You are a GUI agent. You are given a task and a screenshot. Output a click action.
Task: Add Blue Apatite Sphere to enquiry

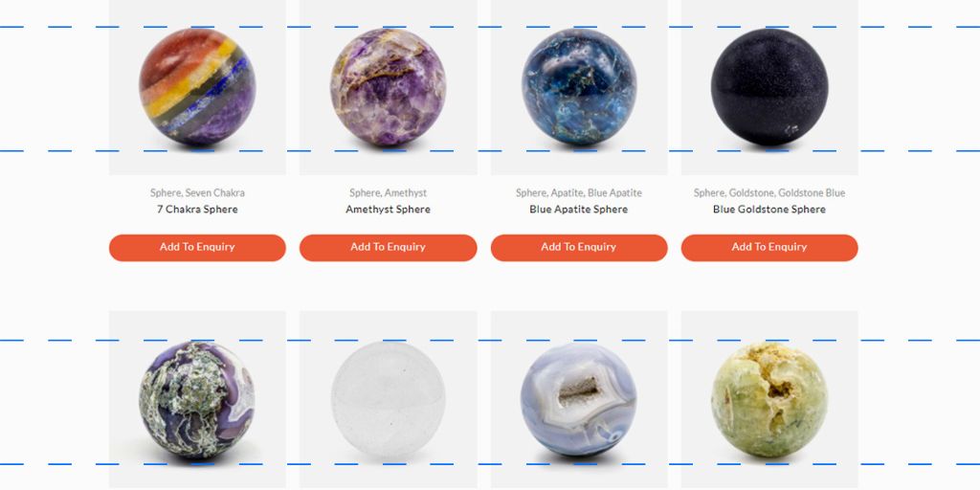click(x=579, y=248)
